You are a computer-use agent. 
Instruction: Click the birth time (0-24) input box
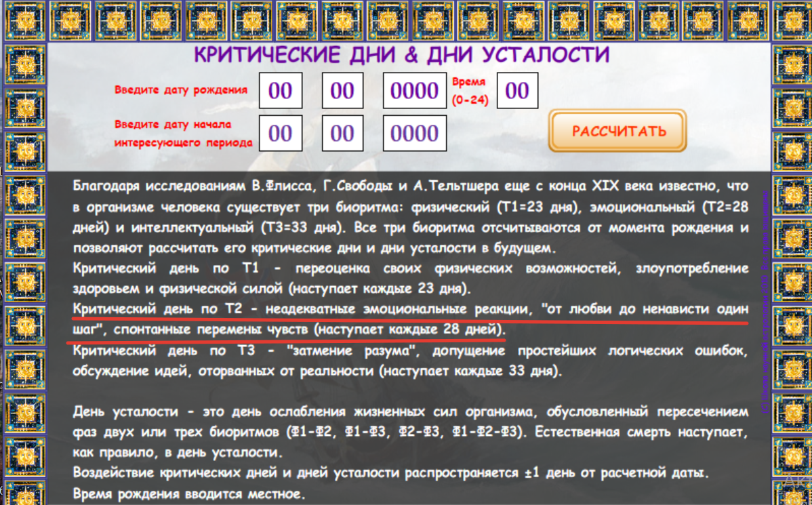tap(517, 90)
